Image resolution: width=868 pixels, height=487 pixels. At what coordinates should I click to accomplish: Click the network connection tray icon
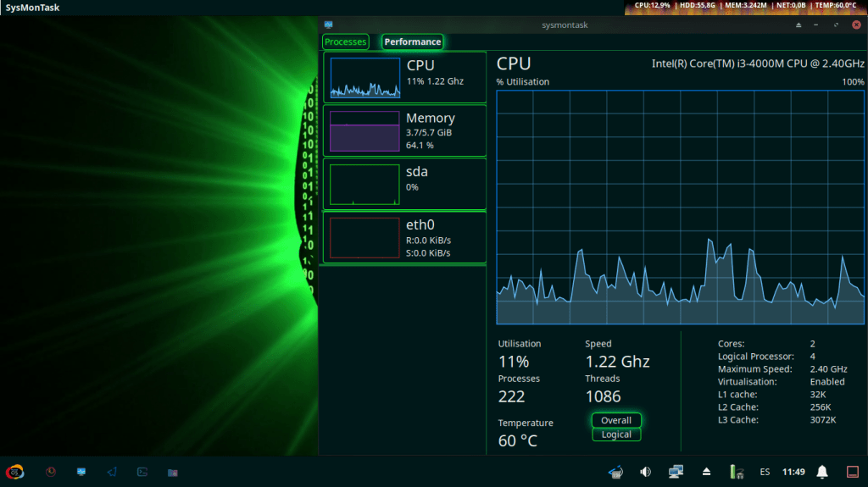pos(676,472)
